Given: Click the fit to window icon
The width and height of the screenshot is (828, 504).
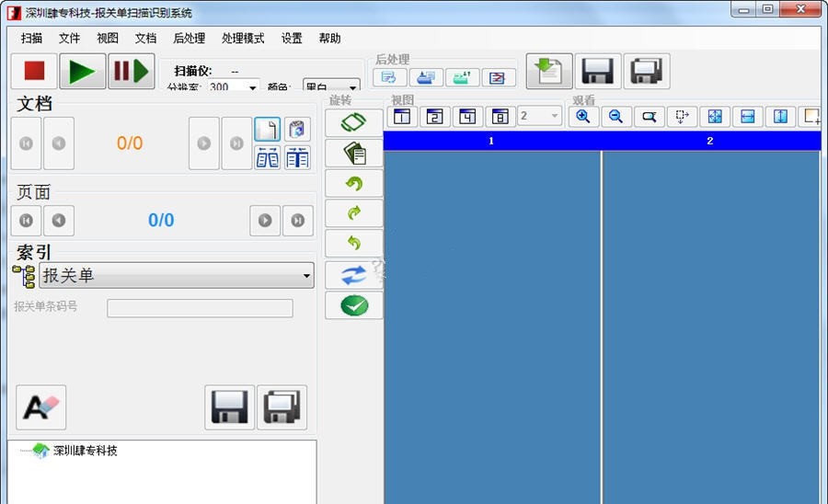Looking at the screenshot, I should [715, 116].
